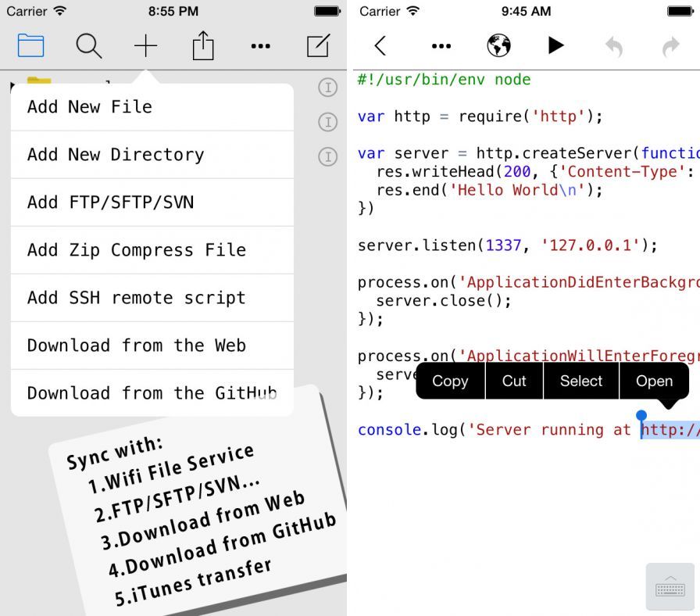Tap the plus add icon

(x=145, y=46)
